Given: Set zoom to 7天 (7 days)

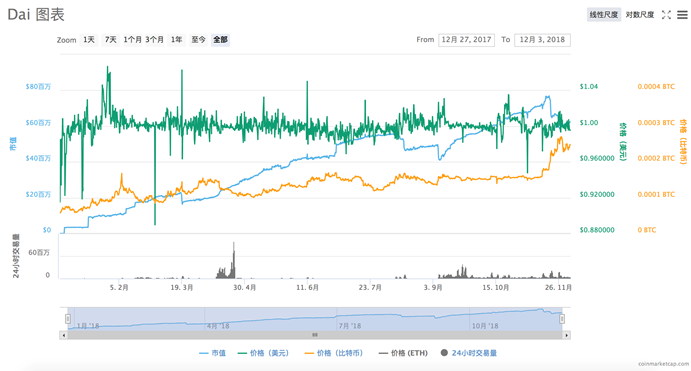Looking at the screenshot, I should point(111,40).
